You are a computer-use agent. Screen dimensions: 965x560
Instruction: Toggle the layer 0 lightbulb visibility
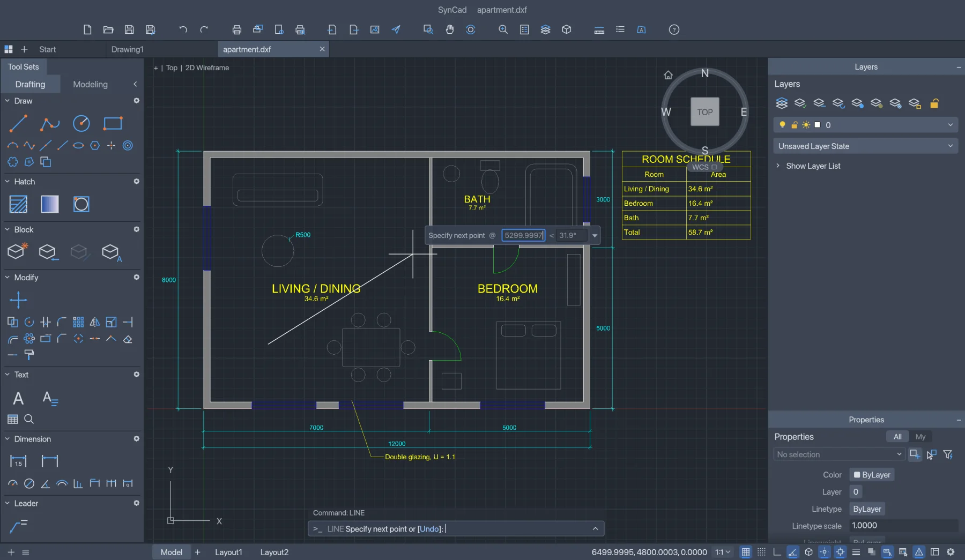click(x=782, y=125)
